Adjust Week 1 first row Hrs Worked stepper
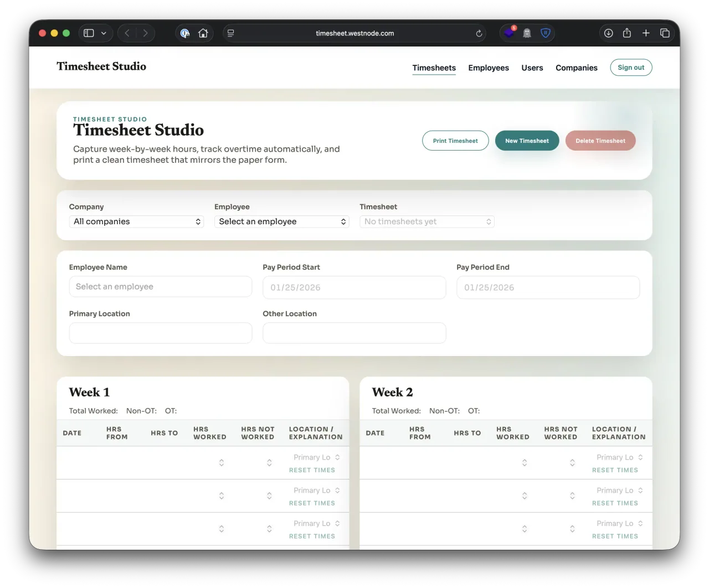Image resolution: width=709 pixels, height=588 pixels. (x=222, y=463)
